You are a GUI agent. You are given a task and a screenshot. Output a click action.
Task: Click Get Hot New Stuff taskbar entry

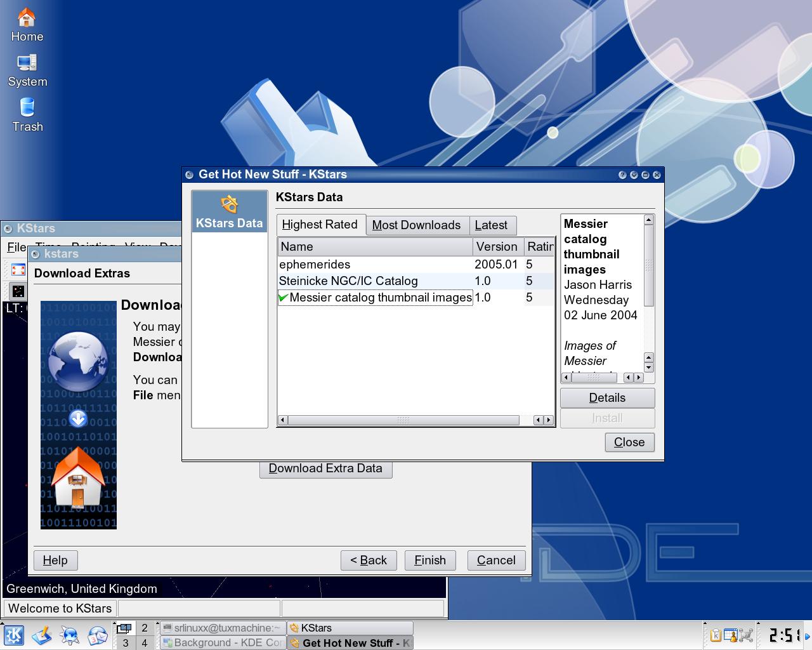pos(350,643)
